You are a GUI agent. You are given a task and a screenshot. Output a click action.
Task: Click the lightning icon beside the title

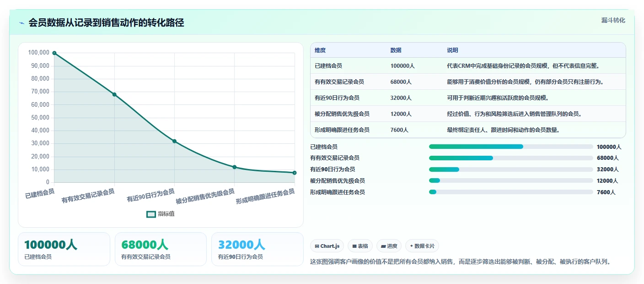click(x=21, y=23)
